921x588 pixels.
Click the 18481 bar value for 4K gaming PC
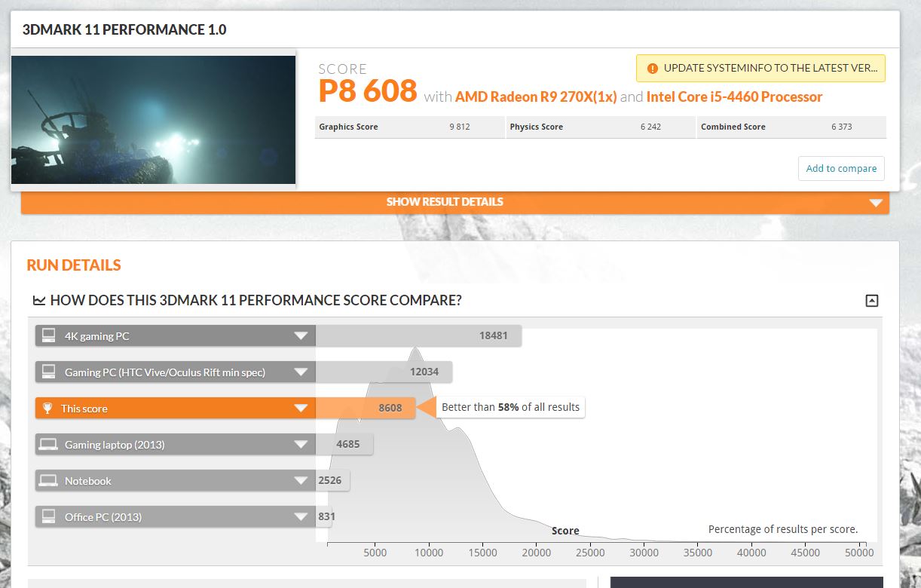coord(494,335)
